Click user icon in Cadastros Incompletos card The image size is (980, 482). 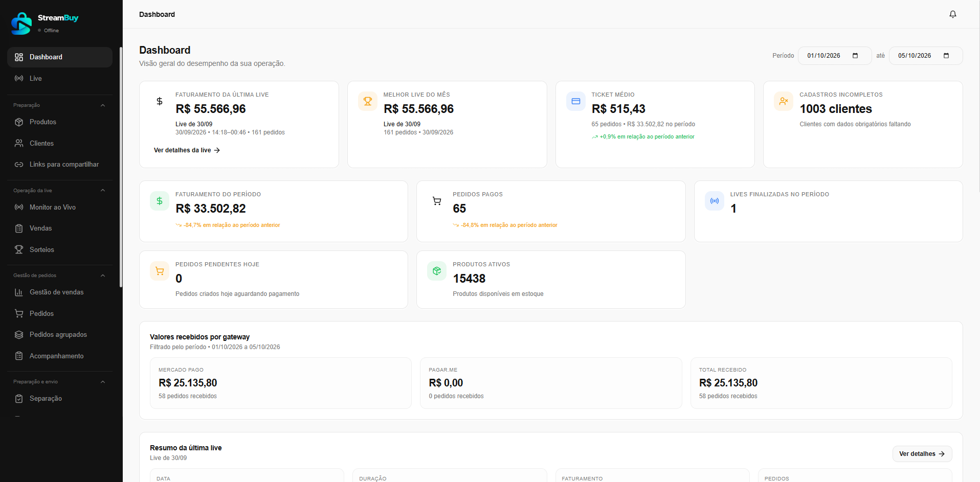[x=784, y=101]
